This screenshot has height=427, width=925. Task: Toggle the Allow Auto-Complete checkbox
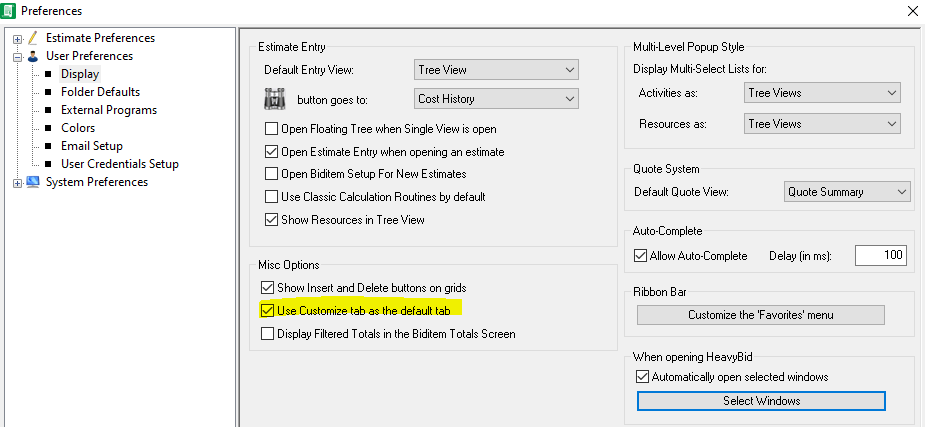point(641,256)
